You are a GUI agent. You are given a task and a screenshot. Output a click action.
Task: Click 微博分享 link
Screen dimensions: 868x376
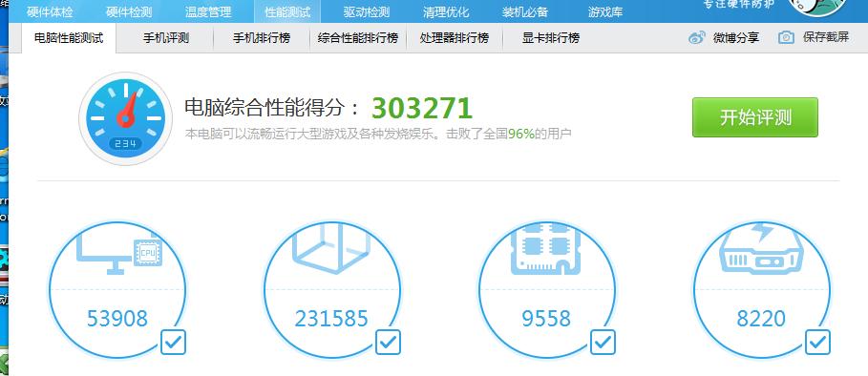[x=735, y=37]
